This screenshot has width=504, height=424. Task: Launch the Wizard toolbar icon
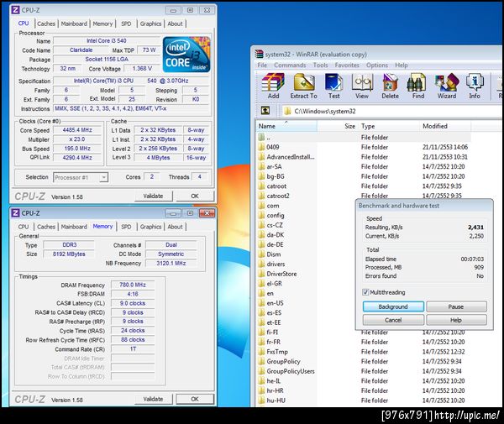point(447,86)
